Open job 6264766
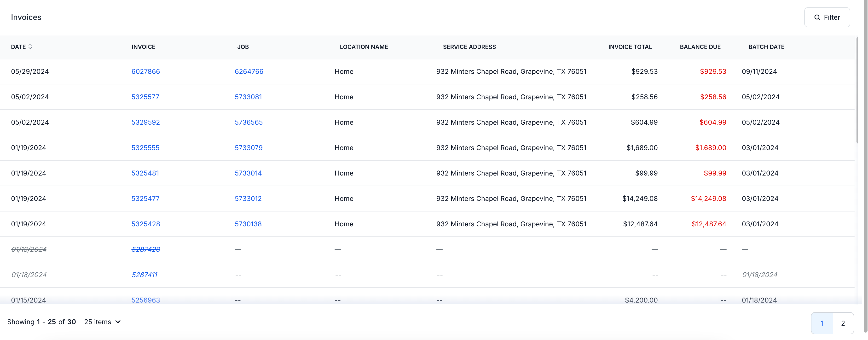This screenshot has height=340, width=868. tap(249, 71)
